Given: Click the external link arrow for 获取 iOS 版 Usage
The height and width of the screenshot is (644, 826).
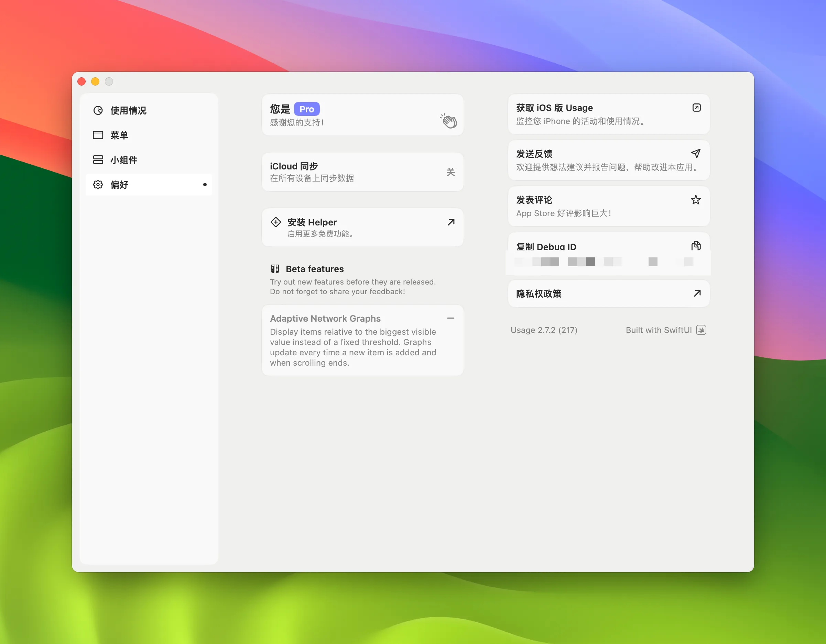Looking at the screenshot, I should [696, 108].
